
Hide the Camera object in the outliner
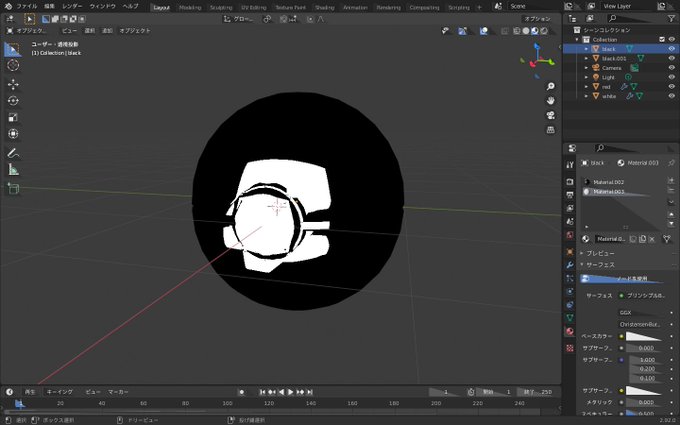coord(672,68)
